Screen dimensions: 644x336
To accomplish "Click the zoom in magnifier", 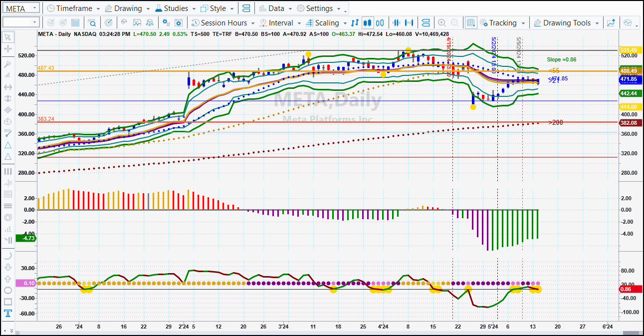I will pos(441,23).
